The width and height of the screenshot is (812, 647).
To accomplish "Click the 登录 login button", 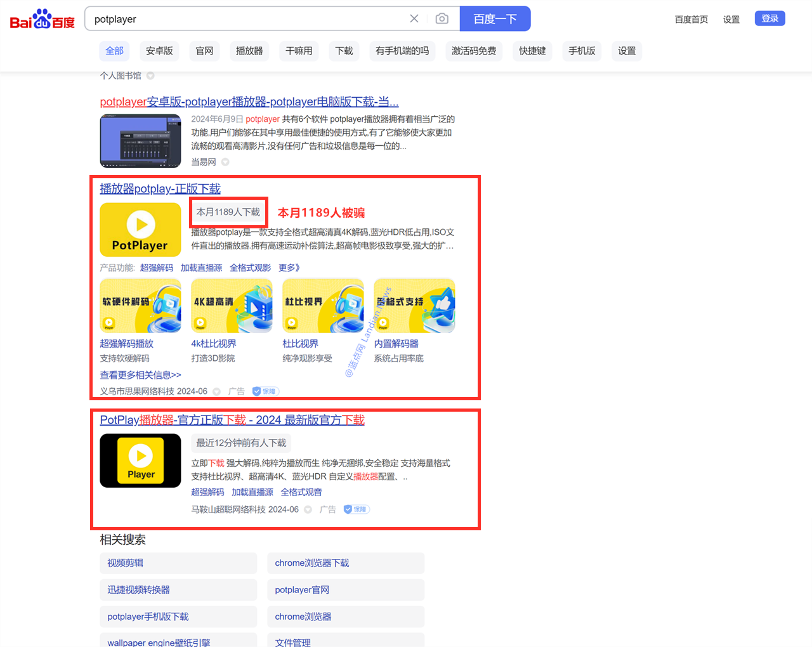I will [x=769, y=18].
